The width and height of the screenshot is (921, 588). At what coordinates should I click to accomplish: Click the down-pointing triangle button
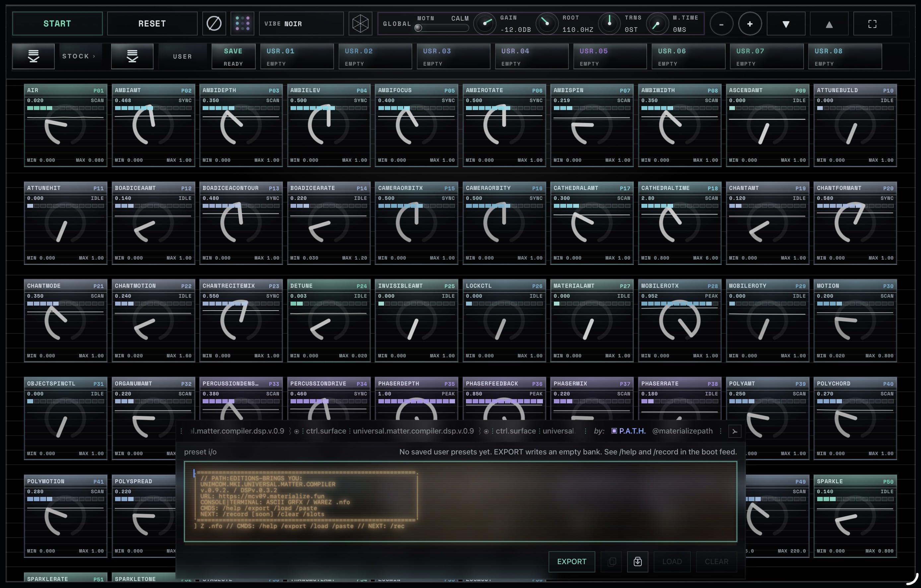click(786, 24)
